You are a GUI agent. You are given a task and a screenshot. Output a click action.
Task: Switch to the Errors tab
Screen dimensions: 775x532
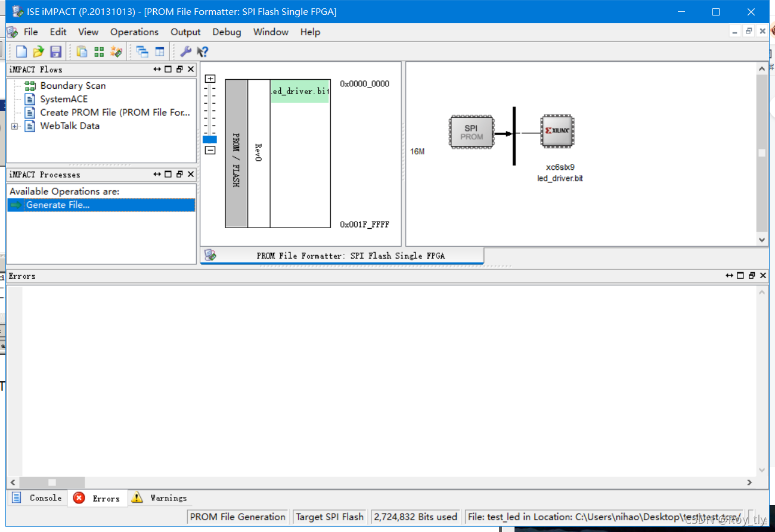pos(97,498)
